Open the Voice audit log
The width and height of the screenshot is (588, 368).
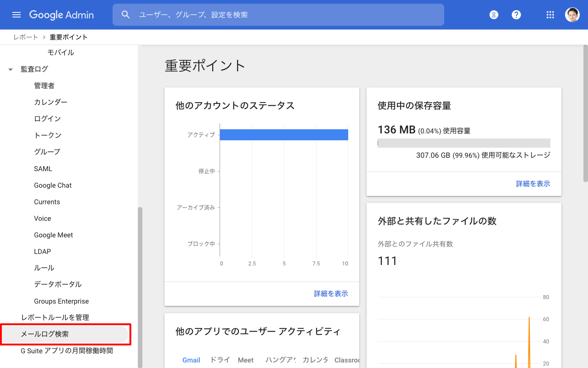coord(42,218)
